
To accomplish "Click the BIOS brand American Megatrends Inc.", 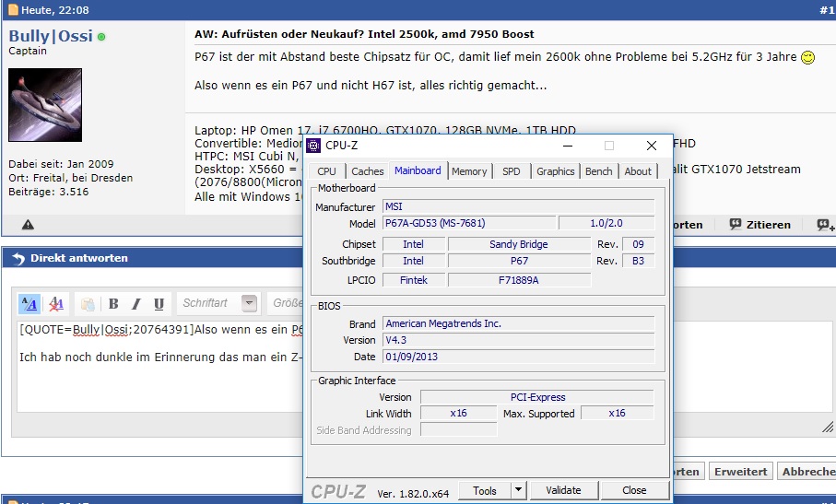I will point(518,324).
